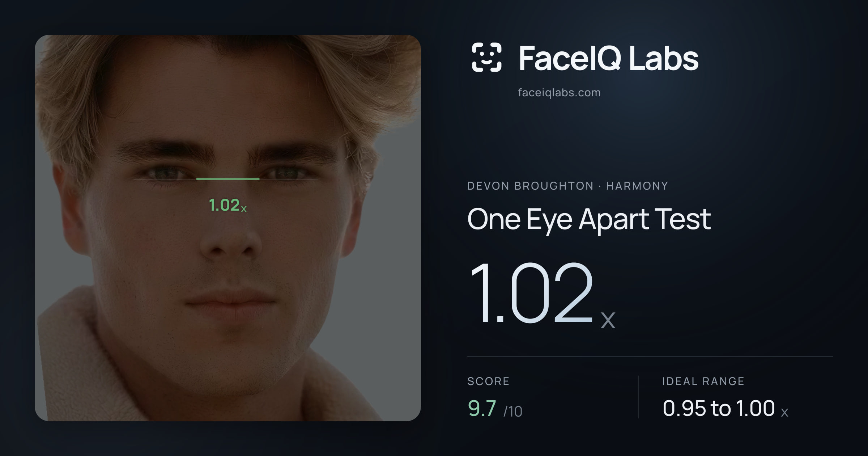This screenshot has width=868, height=456.
Task: Click the SCORE label
Action: click(x=488, y=381)
